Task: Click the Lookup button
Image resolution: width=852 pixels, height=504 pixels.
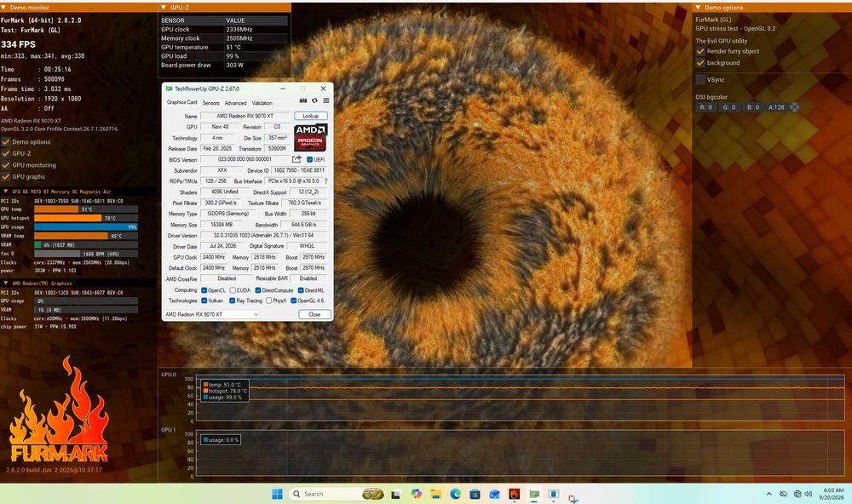Action: coord(311,116)
